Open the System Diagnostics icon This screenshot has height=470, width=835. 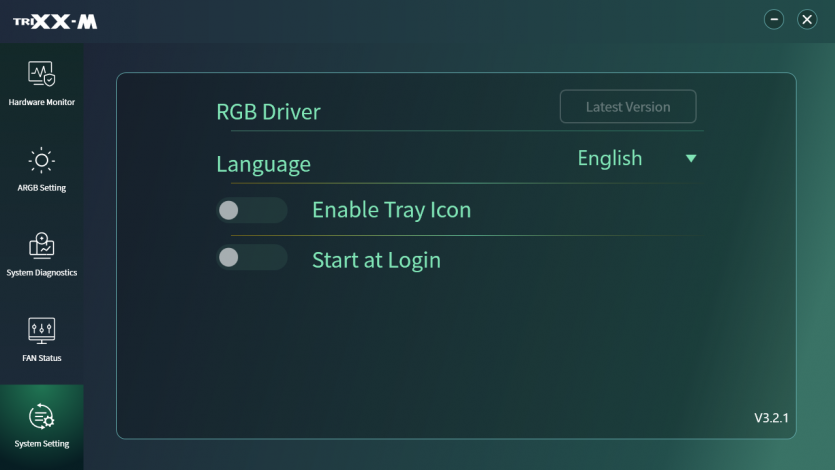click(x=41, y=245)
